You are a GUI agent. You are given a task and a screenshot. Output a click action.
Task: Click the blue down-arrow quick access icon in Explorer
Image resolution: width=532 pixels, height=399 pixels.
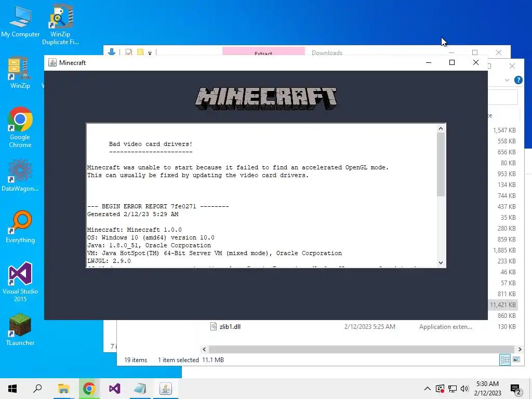click(112, 52)
